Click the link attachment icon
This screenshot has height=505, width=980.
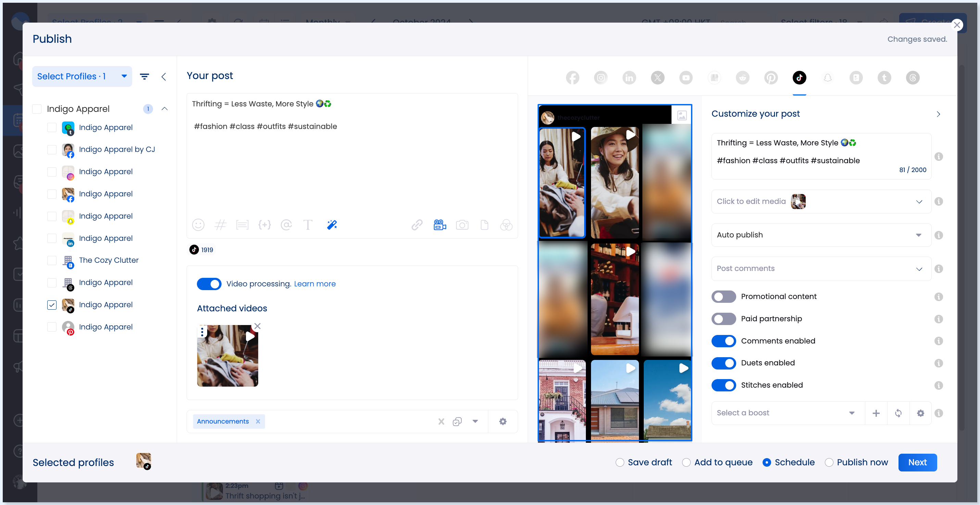(417, 225)
